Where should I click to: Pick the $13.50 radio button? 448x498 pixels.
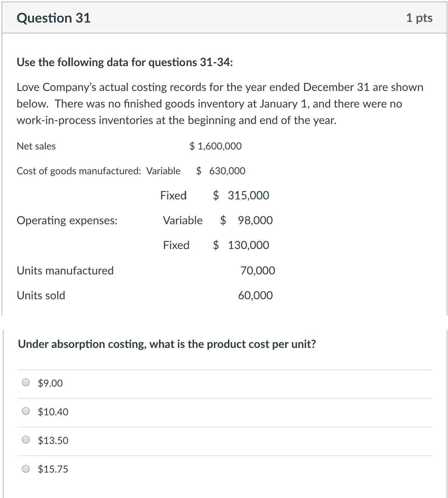pos(26,440)
